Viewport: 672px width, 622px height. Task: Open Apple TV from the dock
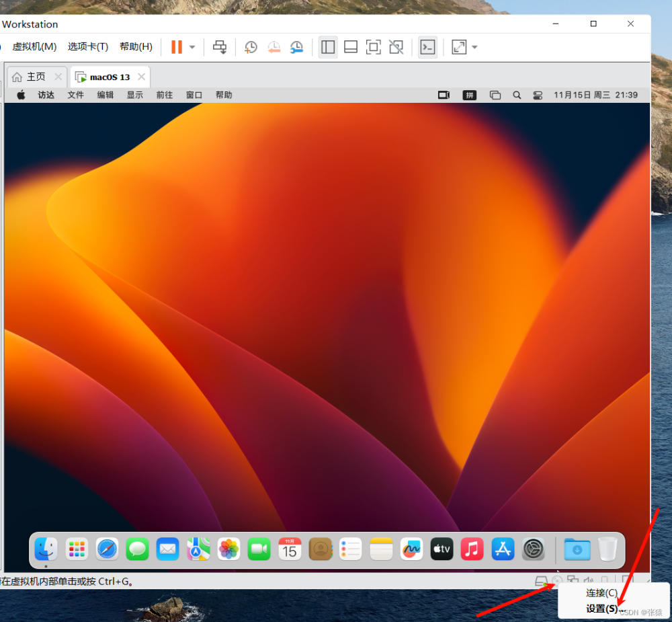tap(442, 549)
